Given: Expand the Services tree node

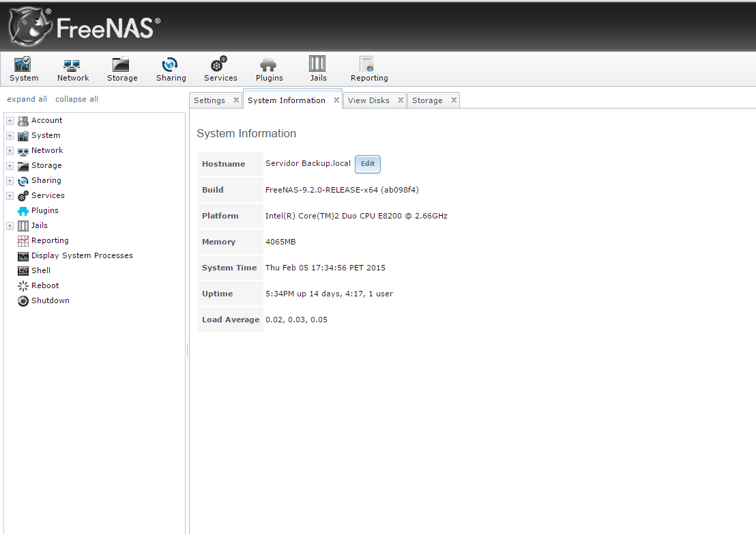Looking at the screenshot, I should tap(10, 195).
